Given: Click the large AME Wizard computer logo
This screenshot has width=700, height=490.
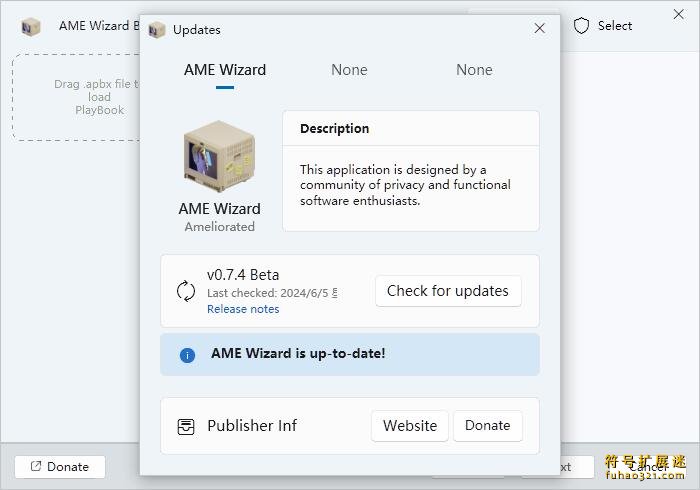Looking at the screenshot, I should 220,155.
